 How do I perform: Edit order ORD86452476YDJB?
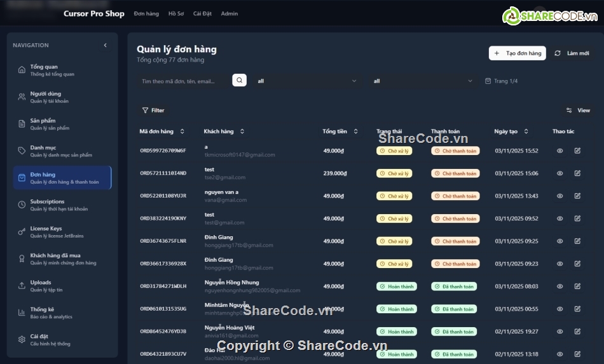point(577,332)
